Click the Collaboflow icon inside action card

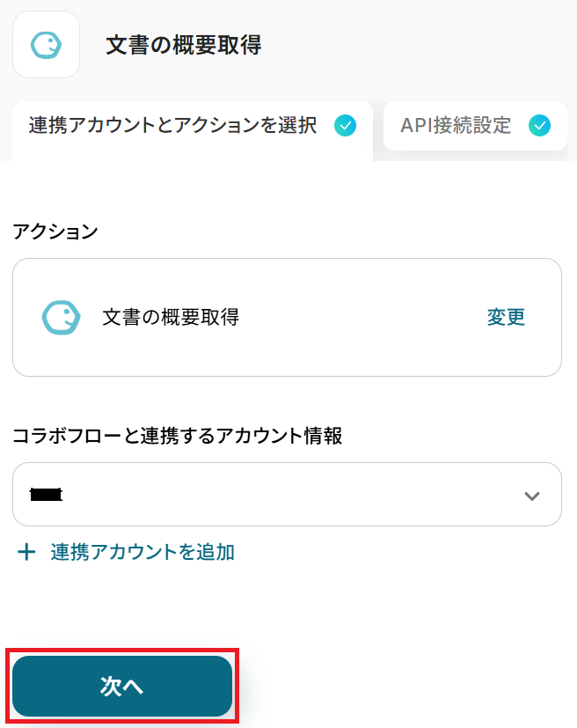coord(62,318)
